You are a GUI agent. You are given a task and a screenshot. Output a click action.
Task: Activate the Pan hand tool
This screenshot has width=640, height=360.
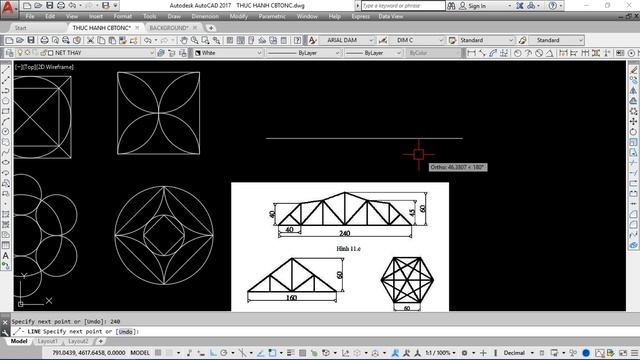[x=184, y=40]
